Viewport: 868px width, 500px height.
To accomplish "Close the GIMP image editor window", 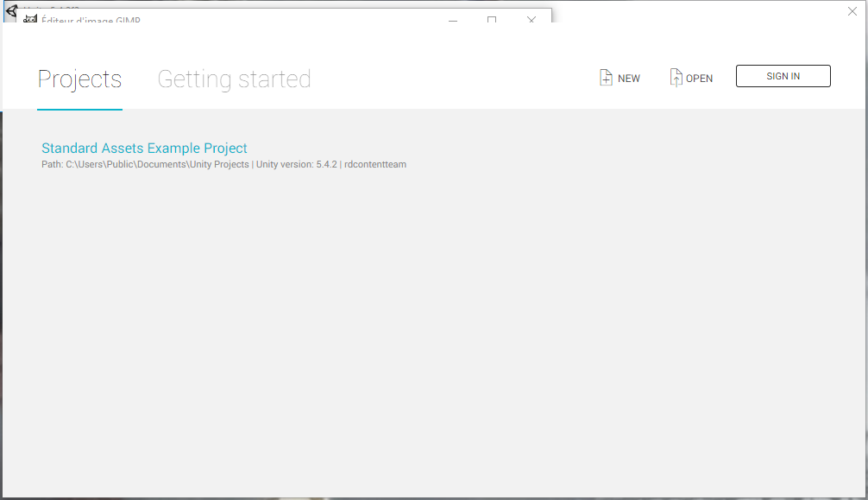I will 531,19.
